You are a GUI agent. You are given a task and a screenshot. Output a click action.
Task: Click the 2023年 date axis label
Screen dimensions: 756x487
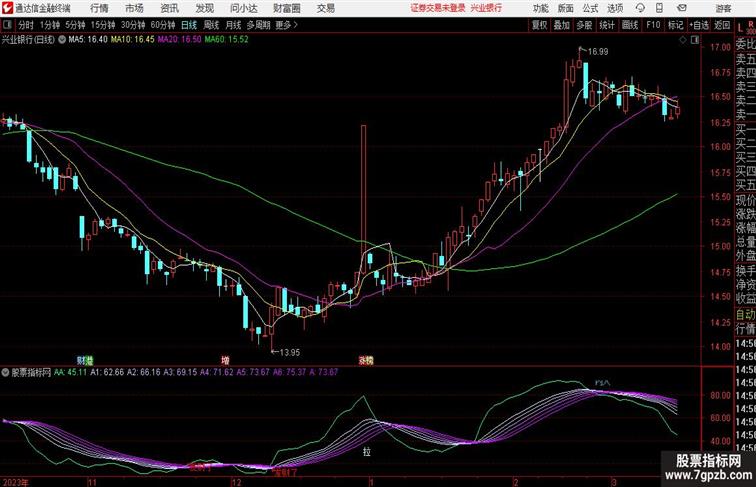click(x=15, y=482)
